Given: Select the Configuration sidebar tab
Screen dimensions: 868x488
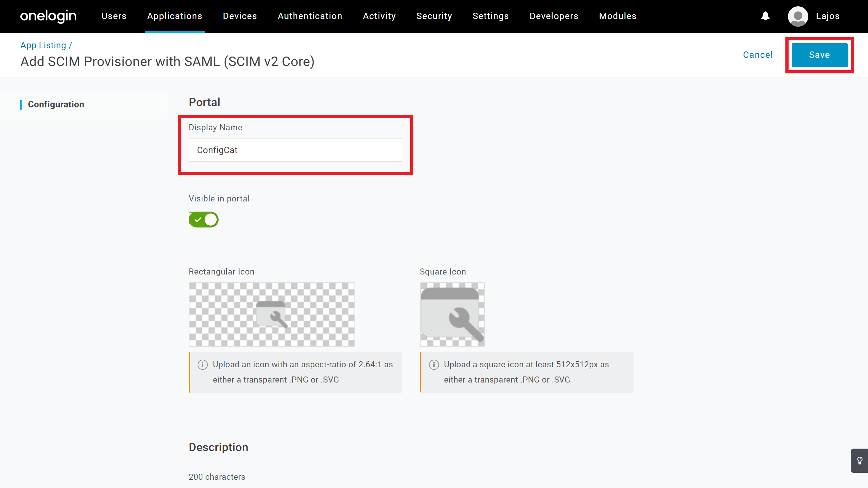Looking at the screenshot, I should [56, 105].
